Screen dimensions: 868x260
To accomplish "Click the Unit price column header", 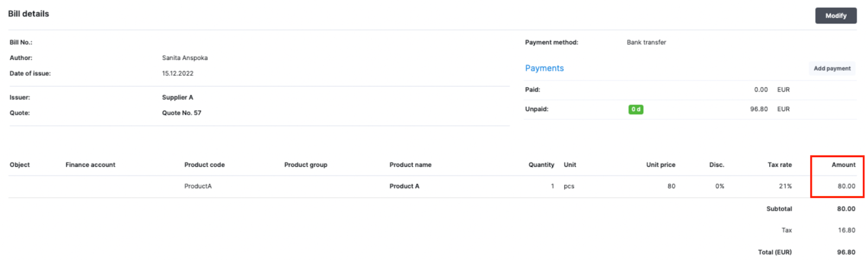I will pos(661,165).
